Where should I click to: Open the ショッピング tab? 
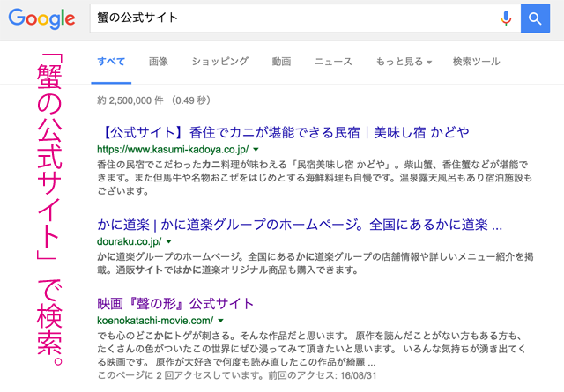coord(219,62)
